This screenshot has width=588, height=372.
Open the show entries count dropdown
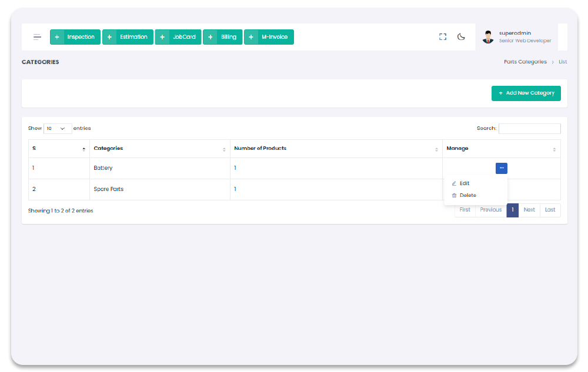click(x=58, y=128)
